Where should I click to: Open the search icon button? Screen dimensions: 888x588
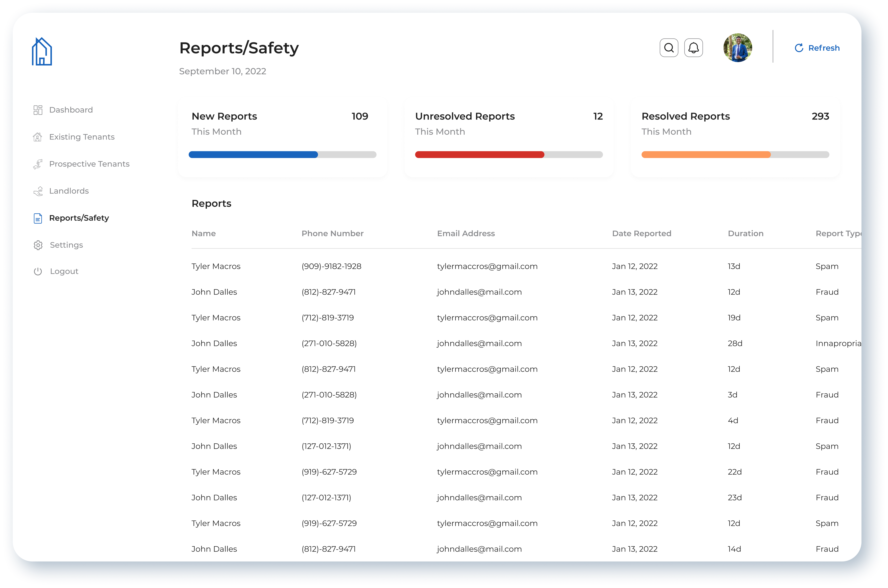point(669,48)
